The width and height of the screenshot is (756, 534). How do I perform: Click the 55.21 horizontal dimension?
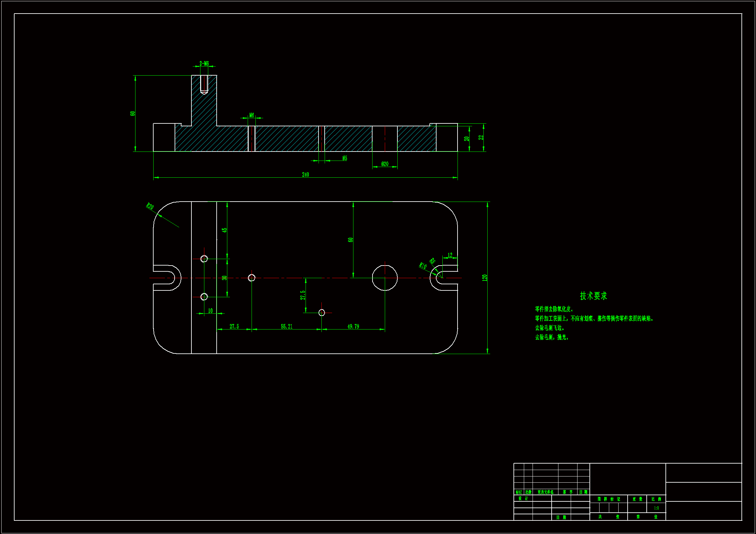286,326
